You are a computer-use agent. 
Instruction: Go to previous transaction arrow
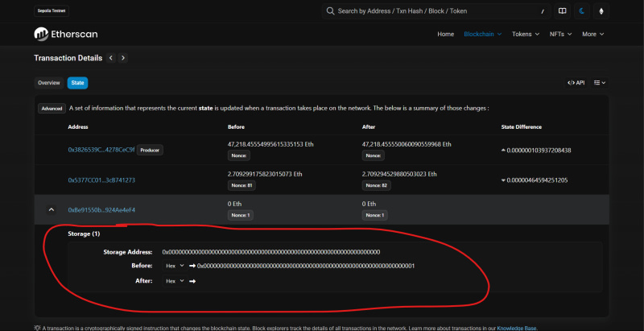(111, 58)
